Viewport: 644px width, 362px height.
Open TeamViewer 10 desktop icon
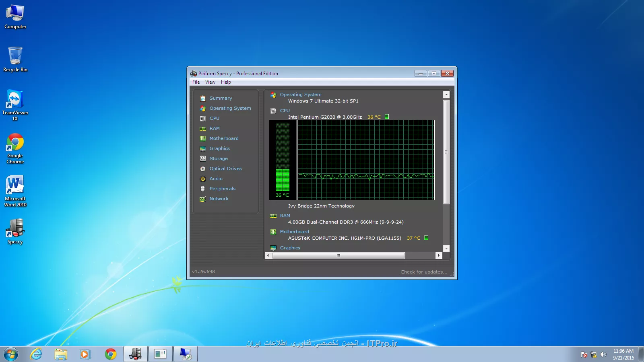(x=15, y=105)
